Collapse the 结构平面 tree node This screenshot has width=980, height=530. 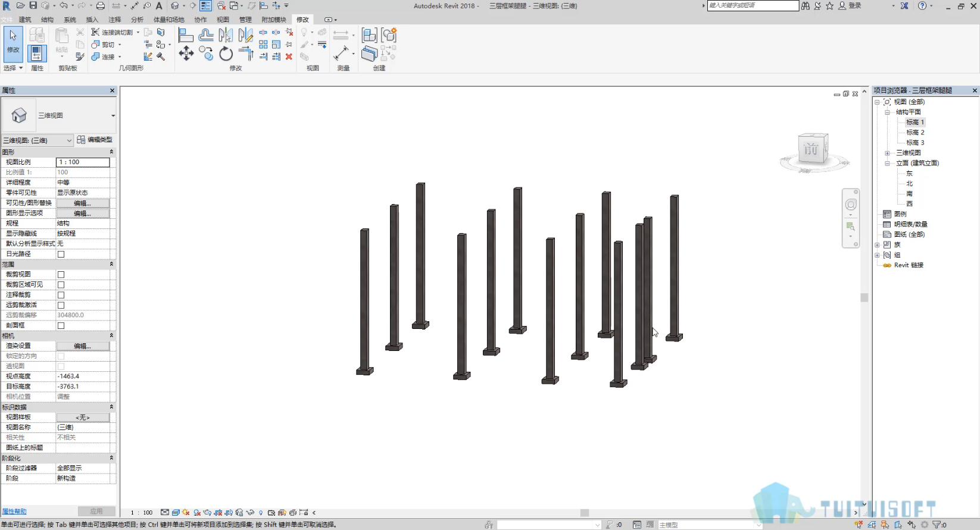point(887,112)
